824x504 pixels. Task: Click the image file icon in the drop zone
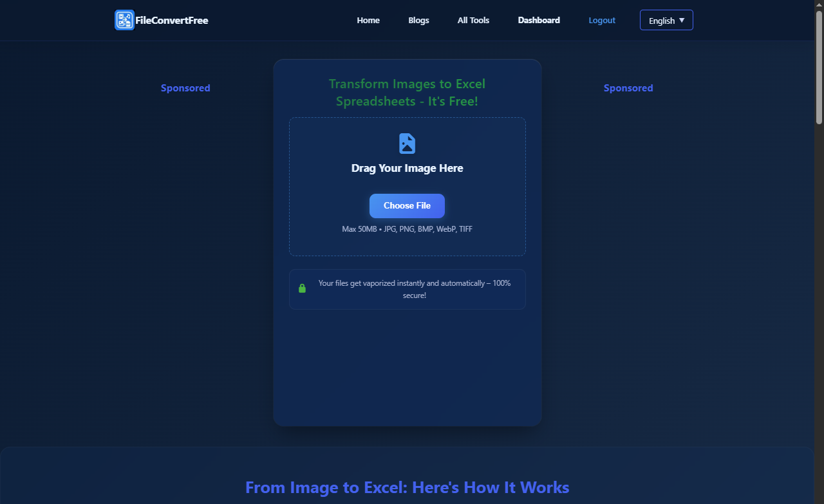click(407, 143)
